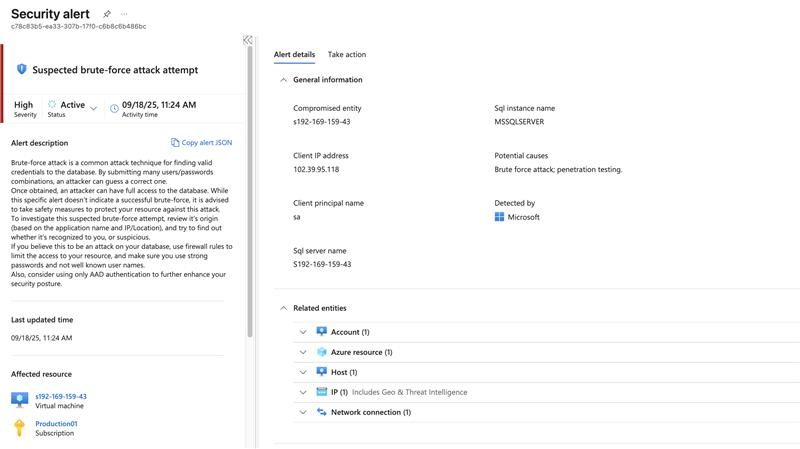Image resolution: width=800 pixels, height=449 pixels.
Task: Select the Potential causes value text
Action: click(558, 169)
